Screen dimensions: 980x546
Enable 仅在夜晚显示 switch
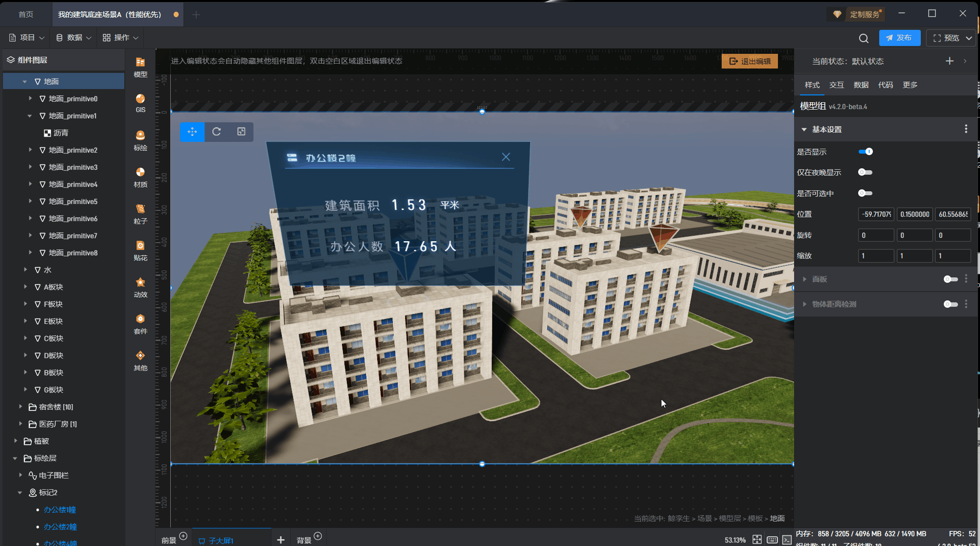865,172
